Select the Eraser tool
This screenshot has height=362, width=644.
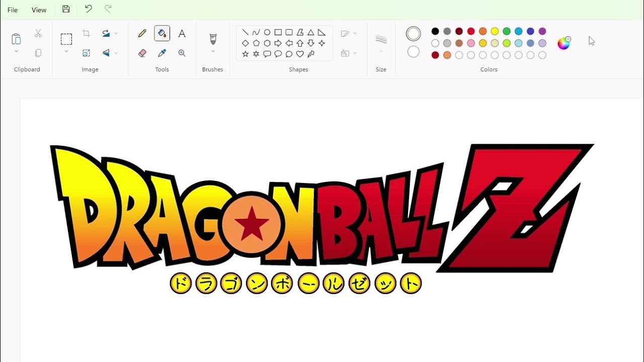point(142,53)
